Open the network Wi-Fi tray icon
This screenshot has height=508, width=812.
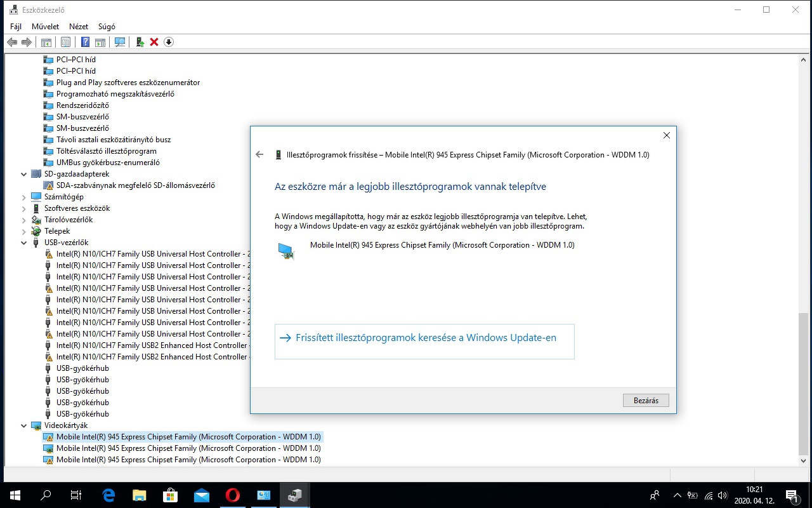click(708, 495)
